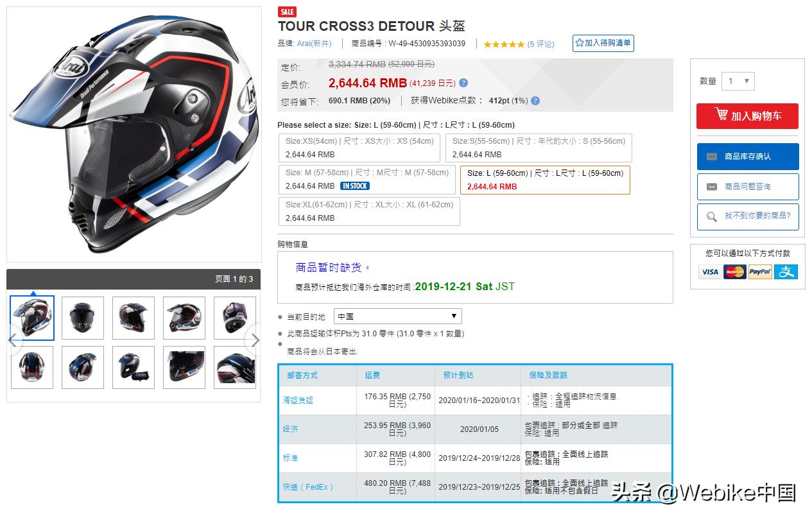The height and width of the screenshot is (518, 812).
Task: Show previous thumbnails with left arrow
Action: point(13,340)
